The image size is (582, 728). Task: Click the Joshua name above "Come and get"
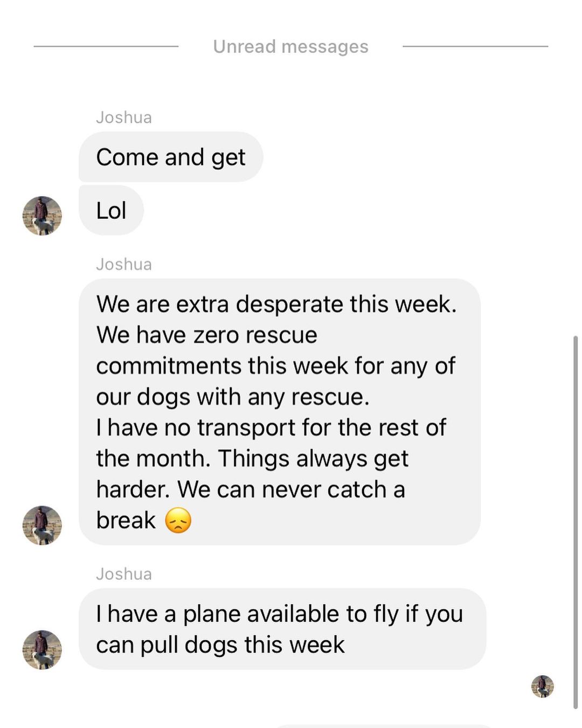click(124, 117)
